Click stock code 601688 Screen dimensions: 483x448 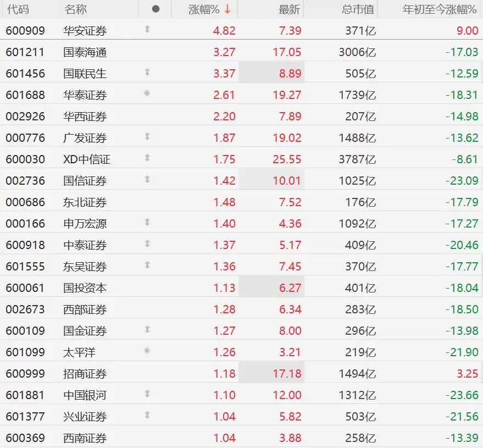[25, 95]
